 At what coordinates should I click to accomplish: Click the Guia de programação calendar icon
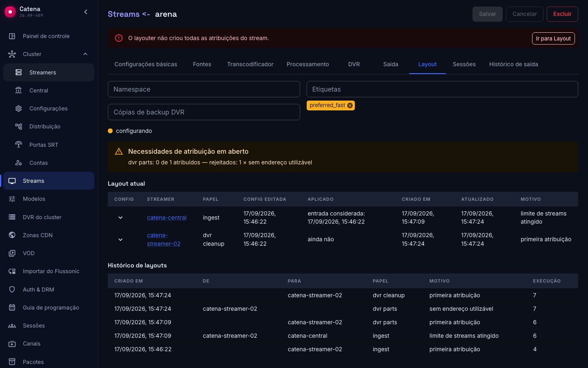12,307
